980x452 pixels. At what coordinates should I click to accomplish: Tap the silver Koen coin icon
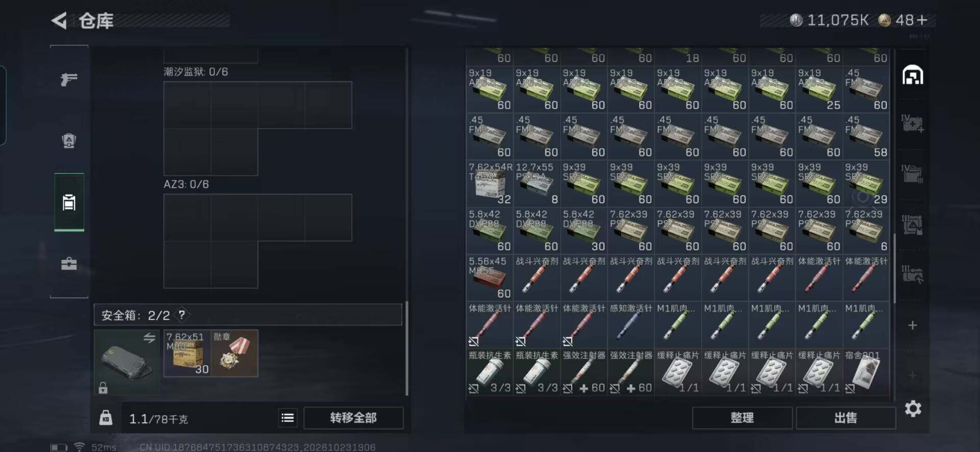796,20
